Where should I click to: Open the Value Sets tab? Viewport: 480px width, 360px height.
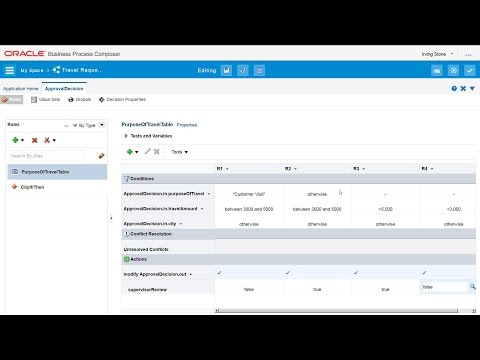[46, 99]
